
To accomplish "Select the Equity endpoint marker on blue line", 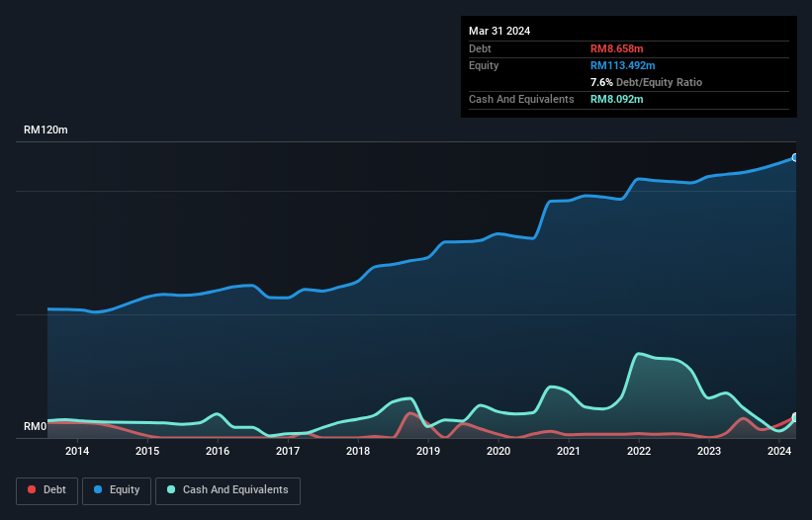I will (794, 157).
